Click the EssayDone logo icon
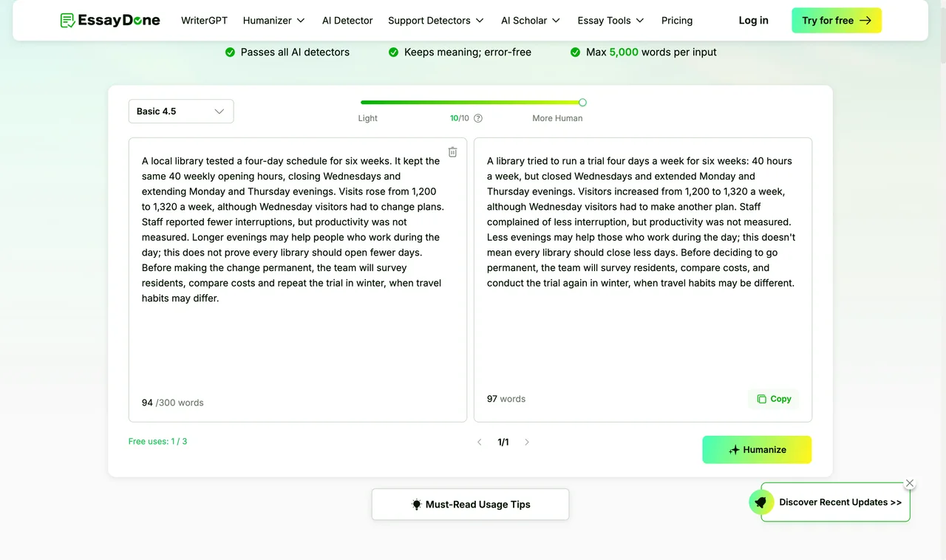Screen dimensions: 946x560 coord(67,21)
